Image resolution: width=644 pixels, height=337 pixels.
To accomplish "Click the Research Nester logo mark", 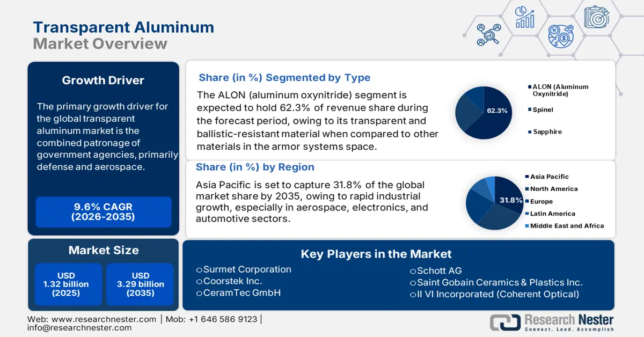I will click(505, 322).
